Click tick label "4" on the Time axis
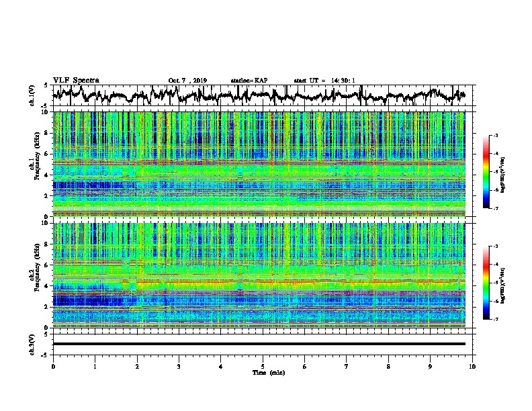The height and width of the screenshot is (411, 532). pyautogui.click(x=221, y=367)
